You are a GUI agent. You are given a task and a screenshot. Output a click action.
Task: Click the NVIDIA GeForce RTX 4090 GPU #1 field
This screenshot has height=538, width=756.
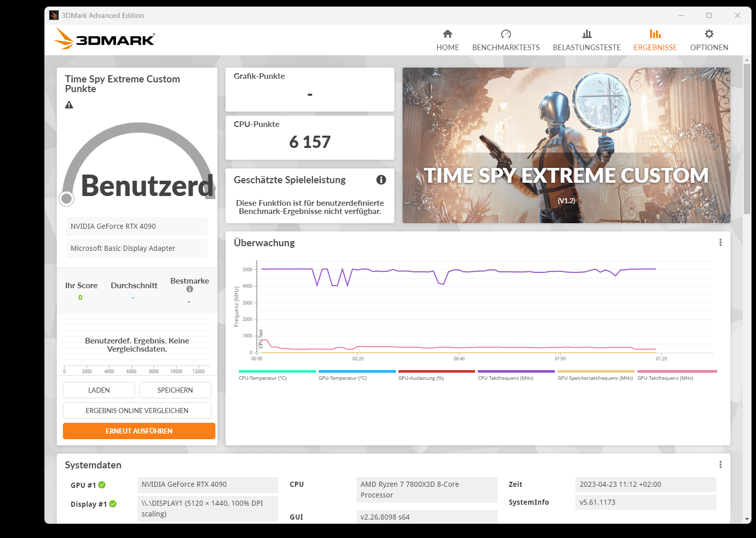[x=208, y=485]
